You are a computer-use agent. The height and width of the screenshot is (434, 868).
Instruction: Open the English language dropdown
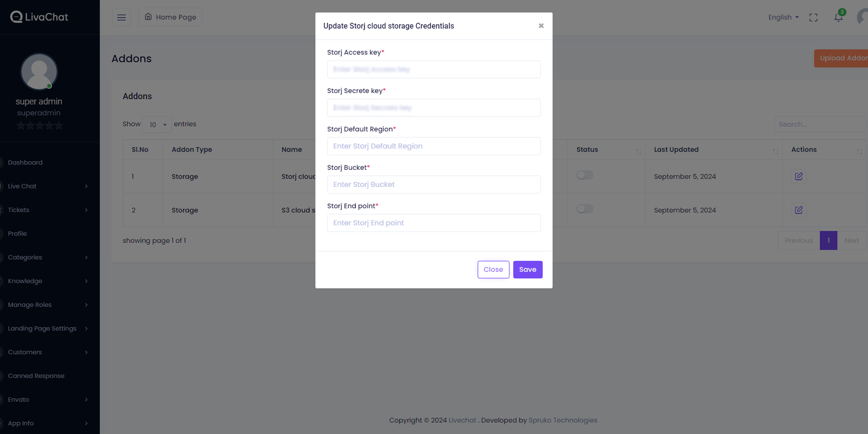(x=783, y=17)
